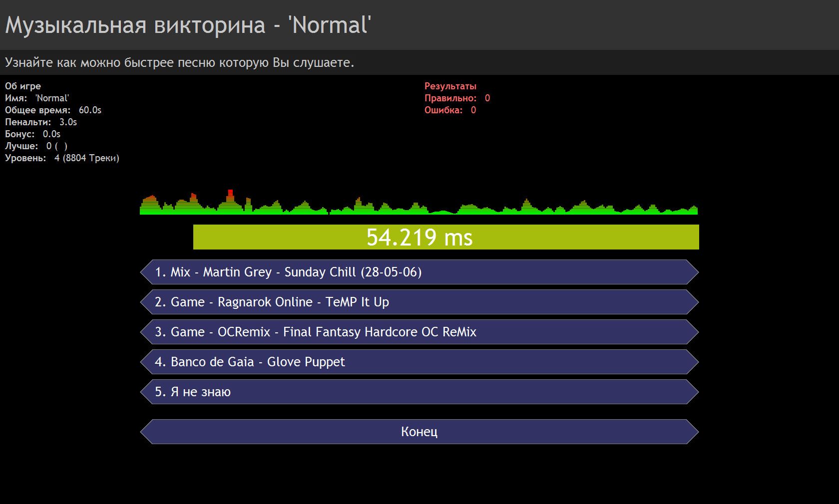Select answer 3 Final Fantasy Hardcore OC ReMix
The height and width of the screenshot is (504, 839).
tap(419, 332)
